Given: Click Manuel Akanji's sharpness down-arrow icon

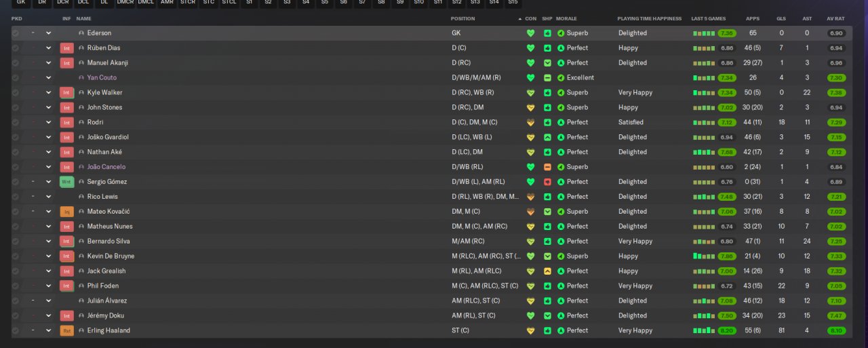Looking at the screenshot, I should 547,63.
